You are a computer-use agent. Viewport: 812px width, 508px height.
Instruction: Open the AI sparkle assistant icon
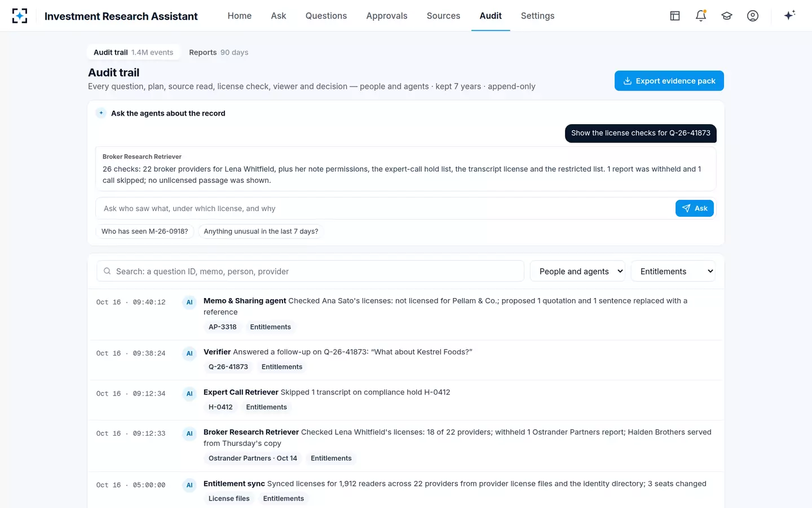coord(789,15)
